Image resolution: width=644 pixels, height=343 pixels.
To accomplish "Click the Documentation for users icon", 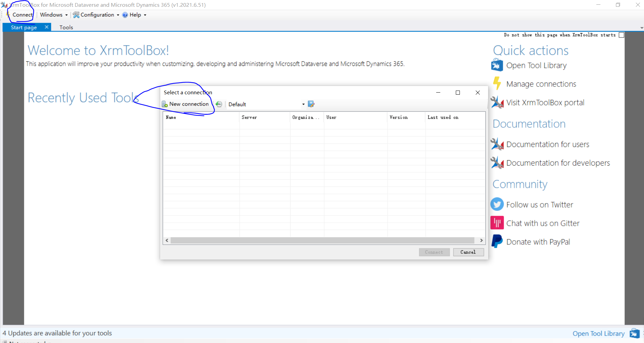I will tap(497, 144).
